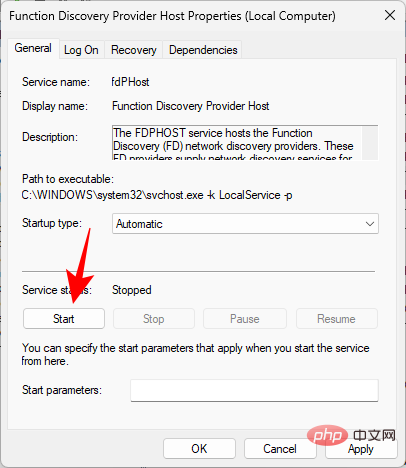Click the Startup type dropdown chevron arrow
This screenshot has width=406, height=468.
point(370,224)
